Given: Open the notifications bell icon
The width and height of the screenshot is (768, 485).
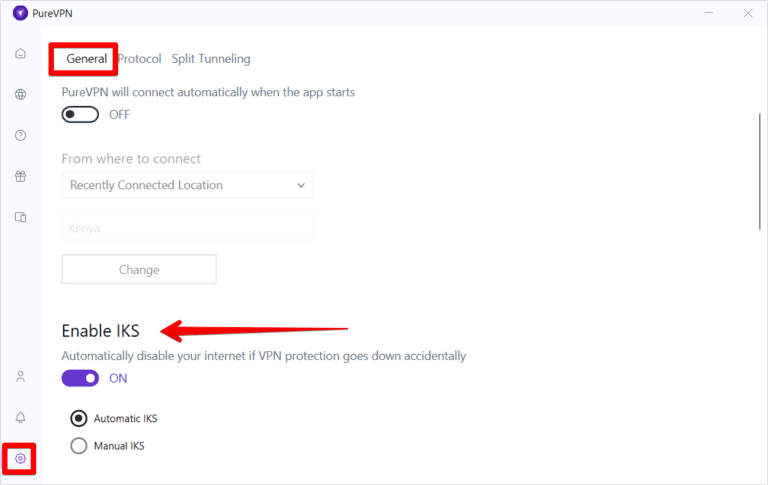Looking at the screenshot, I should [x=20, y=417].
